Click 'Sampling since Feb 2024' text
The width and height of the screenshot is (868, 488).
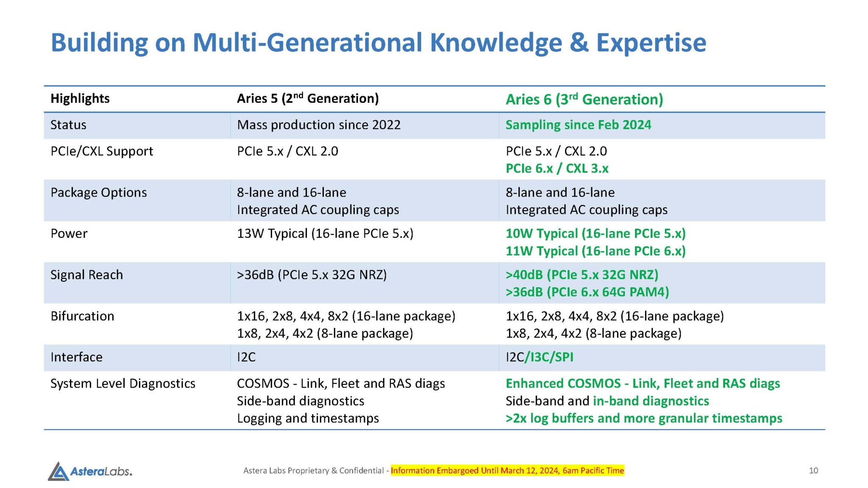coord(578,125)
